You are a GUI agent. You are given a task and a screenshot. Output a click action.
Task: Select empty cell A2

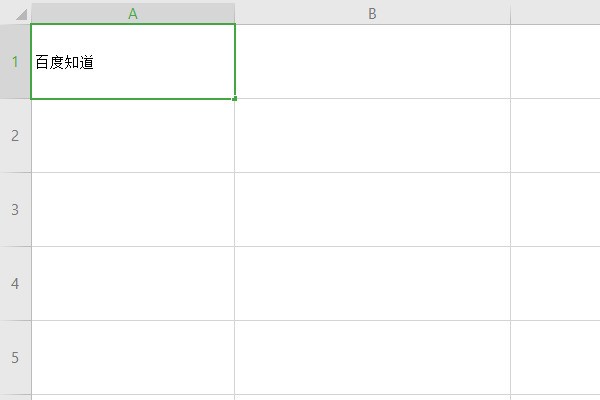tap(133, 135)
